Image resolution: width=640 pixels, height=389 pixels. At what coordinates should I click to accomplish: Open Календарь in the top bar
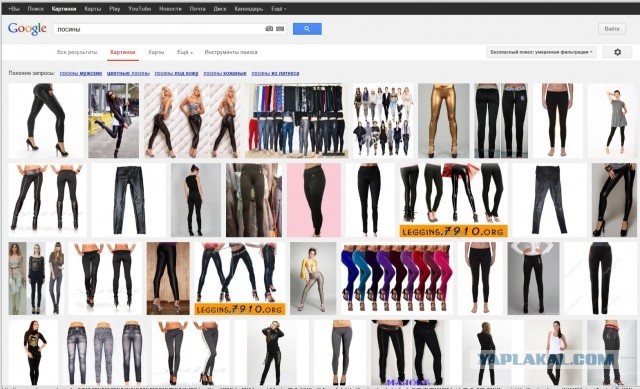tap(249, 9)
